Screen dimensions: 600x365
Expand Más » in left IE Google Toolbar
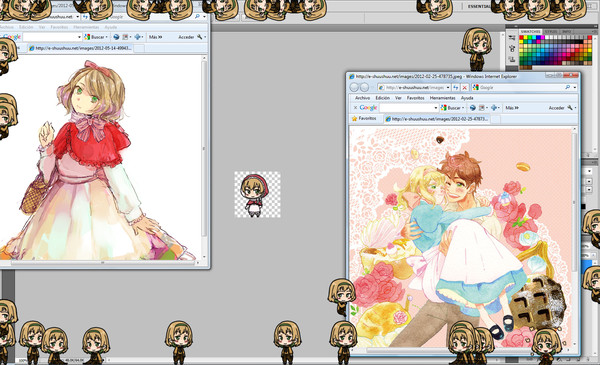tap(155, 37)
